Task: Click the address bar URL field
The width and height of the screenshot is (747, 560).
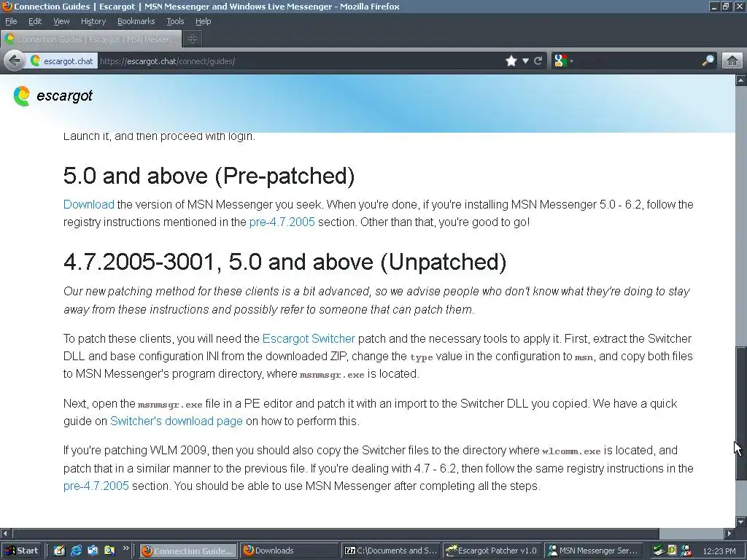Action: (300, 61)
